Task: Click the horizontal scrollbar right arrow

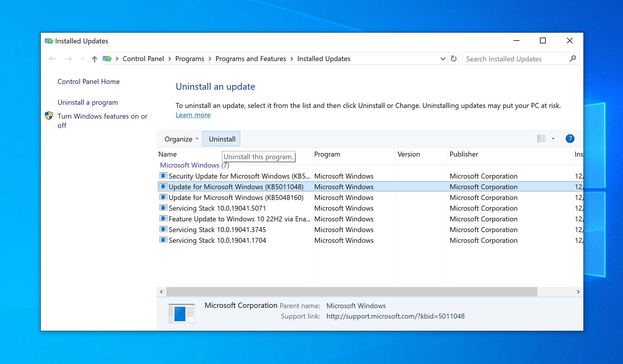Action: tap(578, 292)
